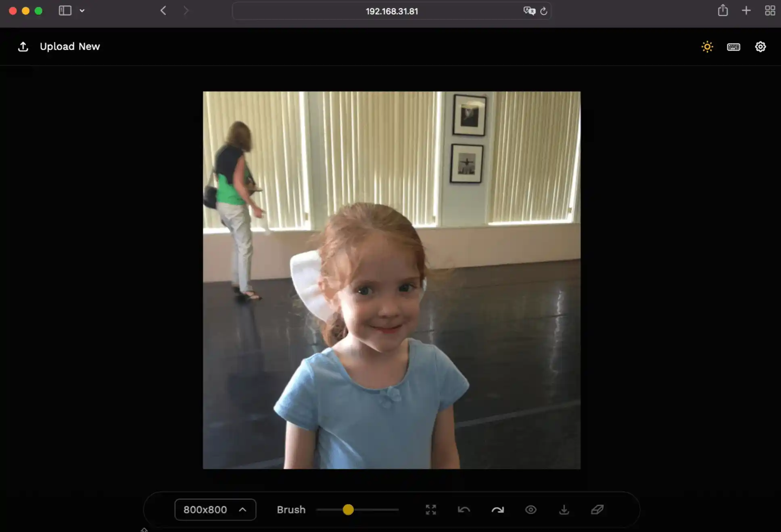Viewport: 781px width, 532px height.
Task: Show the Safari sidebar
Action: click(x=65, y=10)
